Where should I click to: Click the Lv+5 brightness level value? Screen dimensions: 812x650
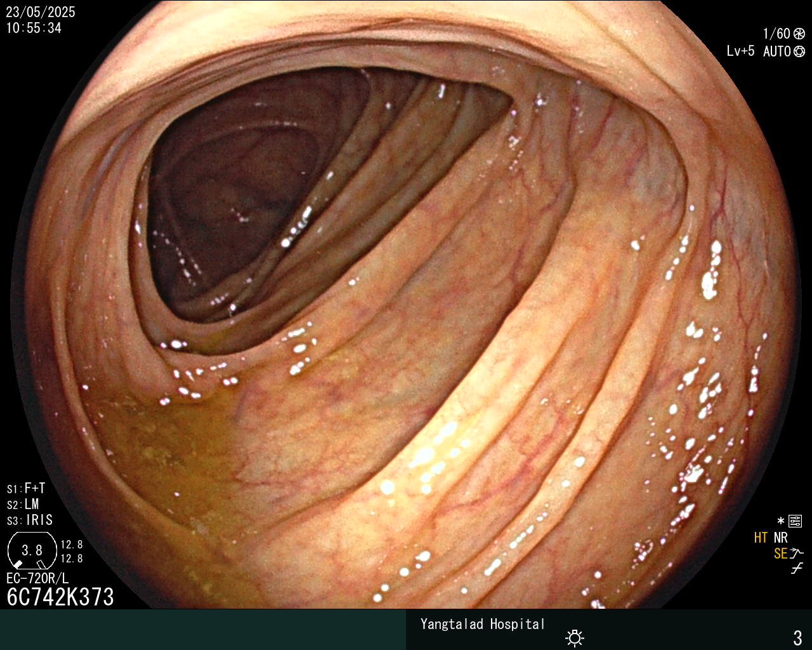tap(741, 51)
